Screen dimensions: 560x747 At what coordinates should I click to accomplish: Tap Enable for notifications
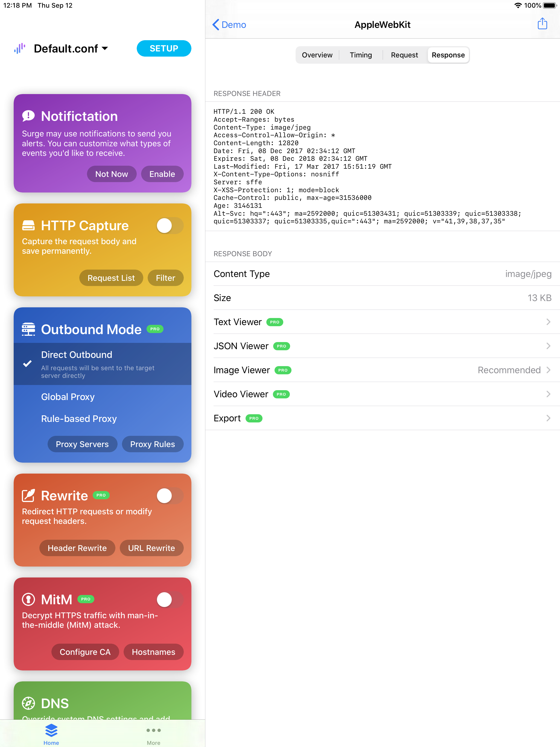click(x=162, y=174)
